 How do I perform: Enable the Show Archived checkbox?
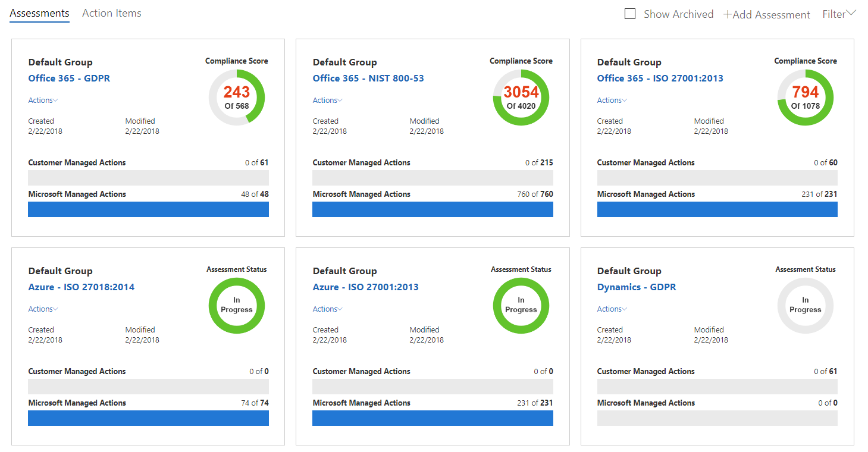[630, 14]
